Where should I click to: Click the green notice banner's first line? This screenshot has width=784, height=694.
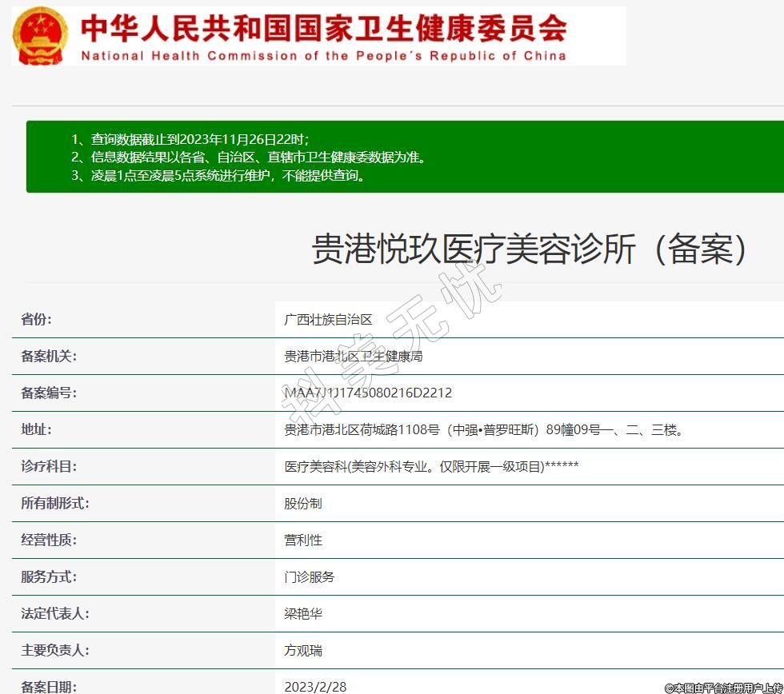[190, 138]
